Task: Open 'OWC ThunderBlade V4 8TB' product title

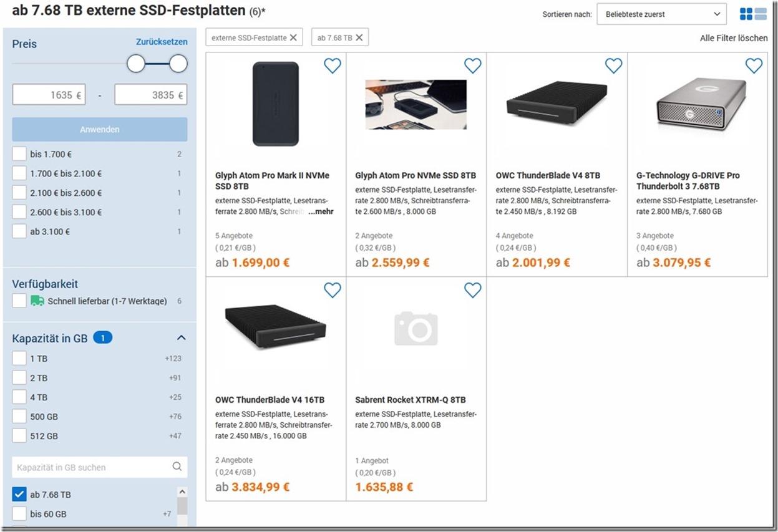Action: (548, 175)
